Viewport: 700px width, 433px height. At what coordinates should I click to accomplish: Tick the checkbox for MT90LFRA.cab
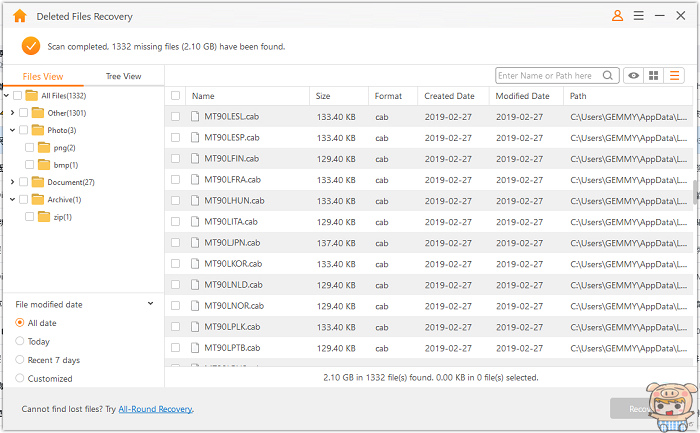[176, 179]
